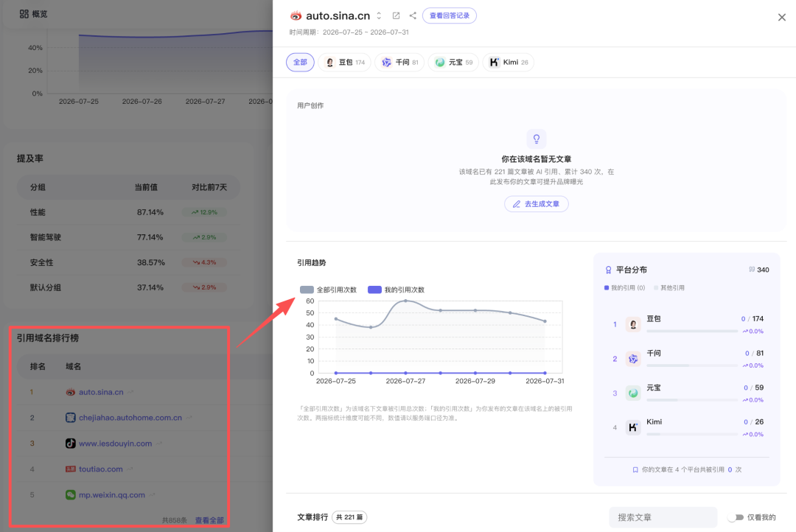Click 我的引用 (0) legend item
796x532 pixels.
click(624, 288)
